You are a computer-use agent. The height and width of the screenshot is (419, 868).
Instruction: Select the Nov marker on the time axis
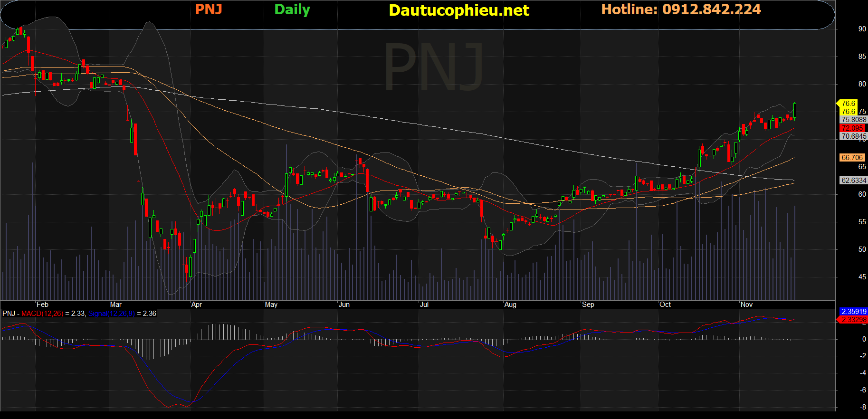(x=746, y=305)
